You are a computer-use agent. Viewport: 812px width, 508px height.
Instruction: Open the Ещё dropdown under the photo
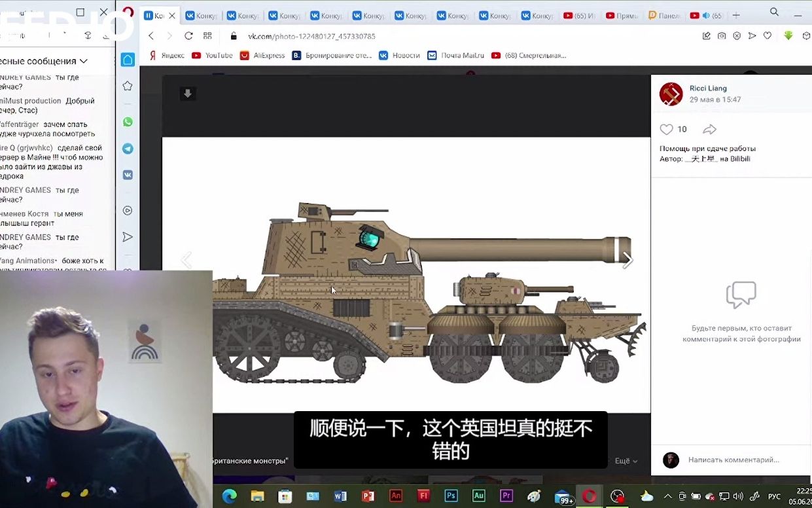coord(626,461)
